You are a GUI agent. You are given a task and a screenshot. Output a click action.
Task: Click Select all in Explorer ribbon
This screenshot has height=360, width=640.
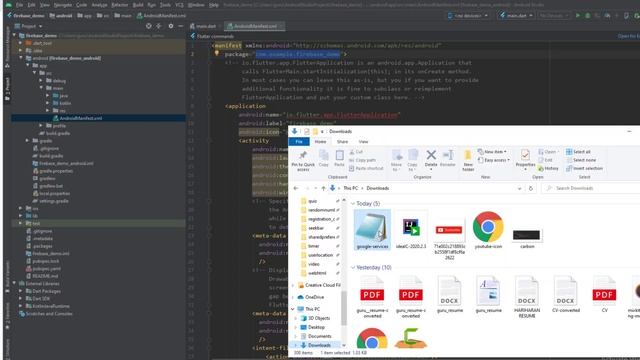click(x=578, y=152)
